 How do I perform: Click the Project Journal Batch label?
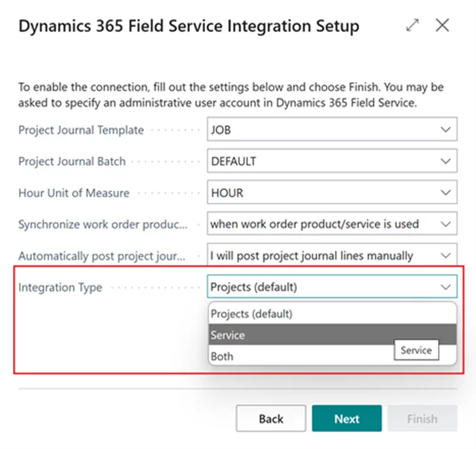pyautogui.click(x=72, y=161)
